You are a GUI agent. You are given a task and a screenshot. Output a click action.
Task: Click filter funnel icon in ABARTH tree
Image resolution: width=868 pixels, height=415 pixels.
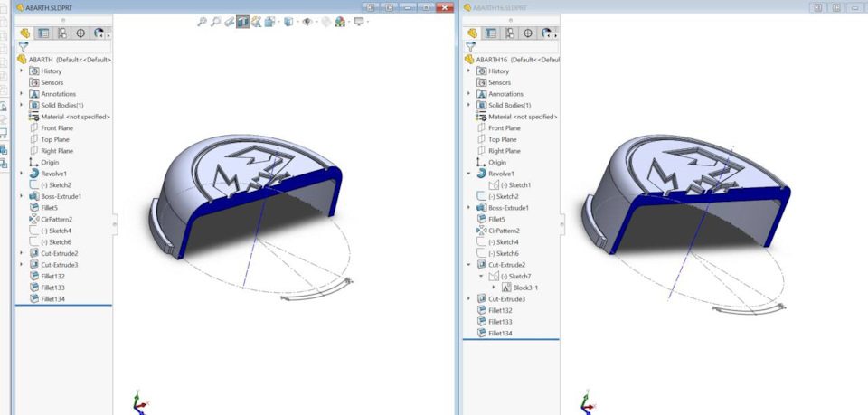coord(24,47)
